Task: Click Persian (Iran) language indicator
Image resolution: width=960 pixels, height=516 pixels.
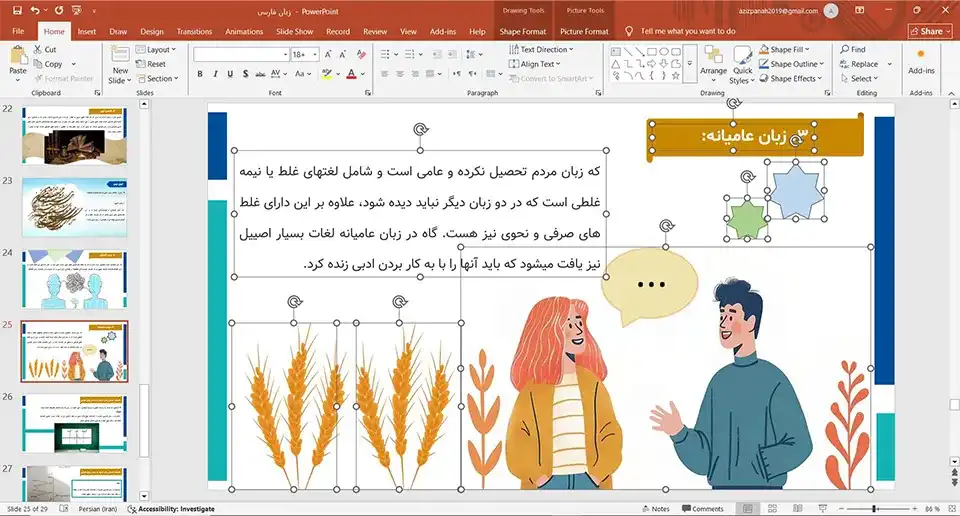Action: click(x=97, y=509)
